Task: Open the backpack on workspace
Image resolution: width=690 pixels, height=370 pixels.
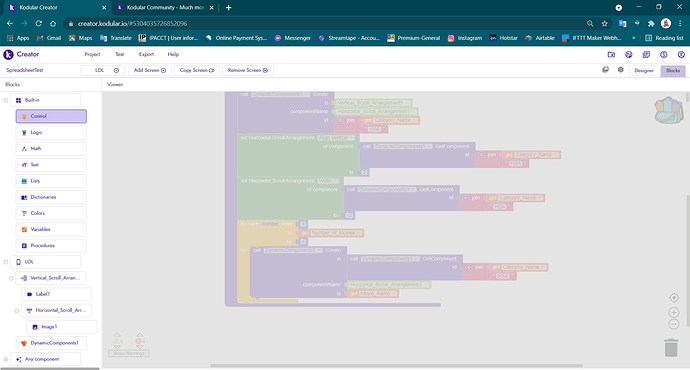Action: point(669,110)
